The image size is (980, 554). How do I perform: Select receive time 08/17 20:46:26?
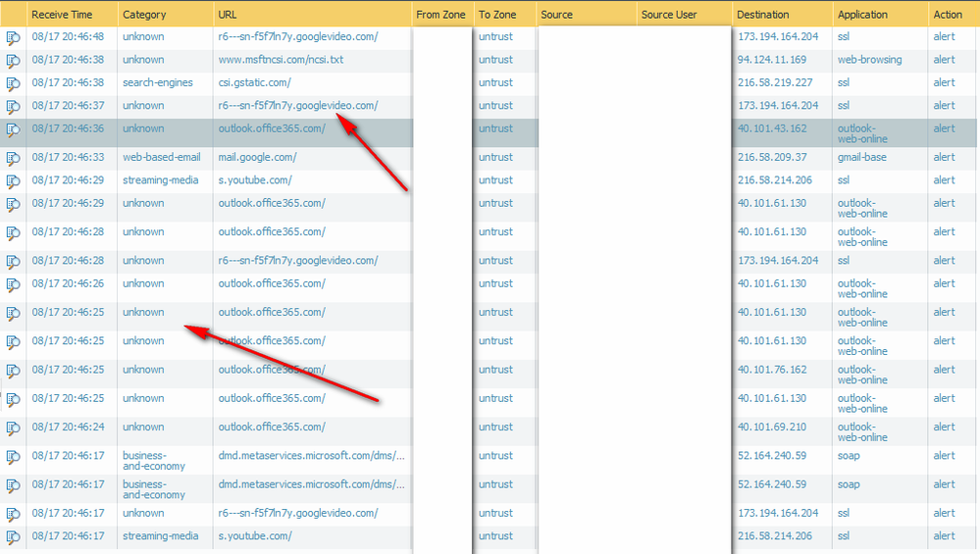tap(68, 283)
